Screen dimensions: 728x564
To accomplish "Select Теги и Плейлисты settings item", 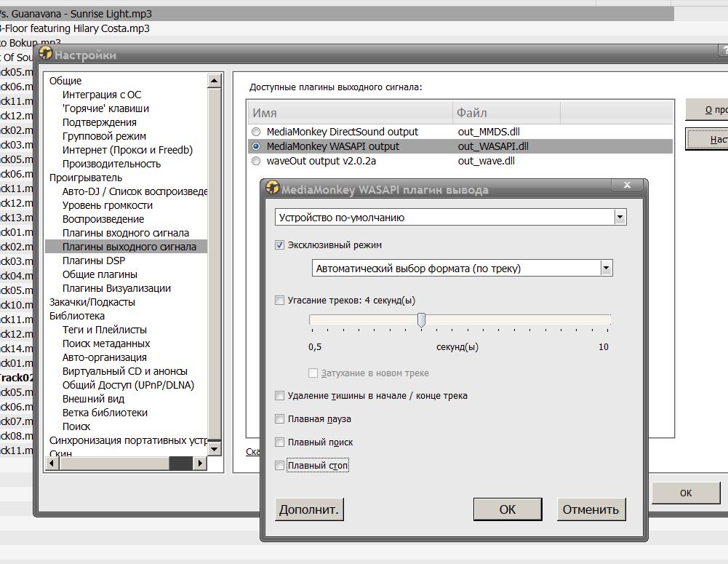I will pyautogui.click(x=105, y=330).
